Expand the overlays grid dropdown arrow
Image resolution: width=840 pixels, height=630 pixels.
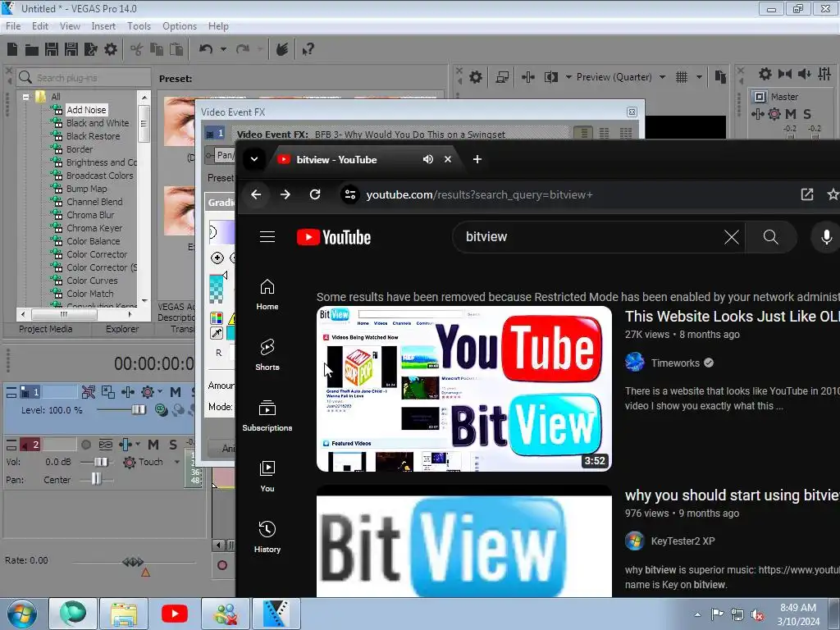699,77
